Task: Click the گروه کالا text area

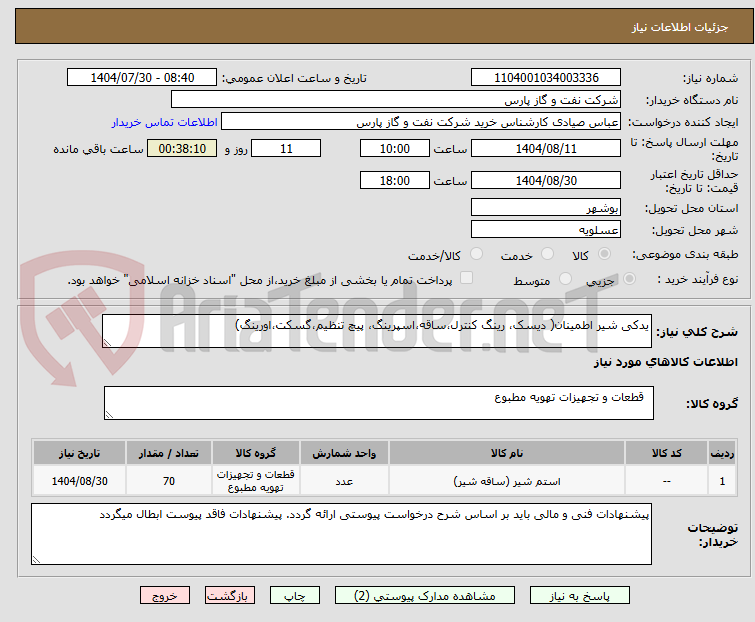Action: tap(378, 403)
